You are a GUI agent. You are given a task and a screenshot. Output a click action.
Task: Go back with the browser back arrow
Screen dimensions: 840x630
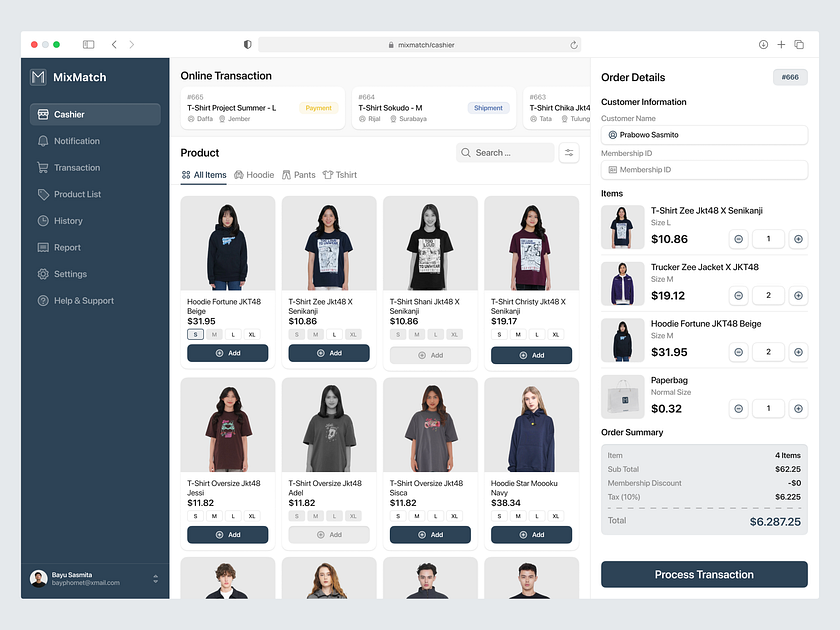click(114, 44)
